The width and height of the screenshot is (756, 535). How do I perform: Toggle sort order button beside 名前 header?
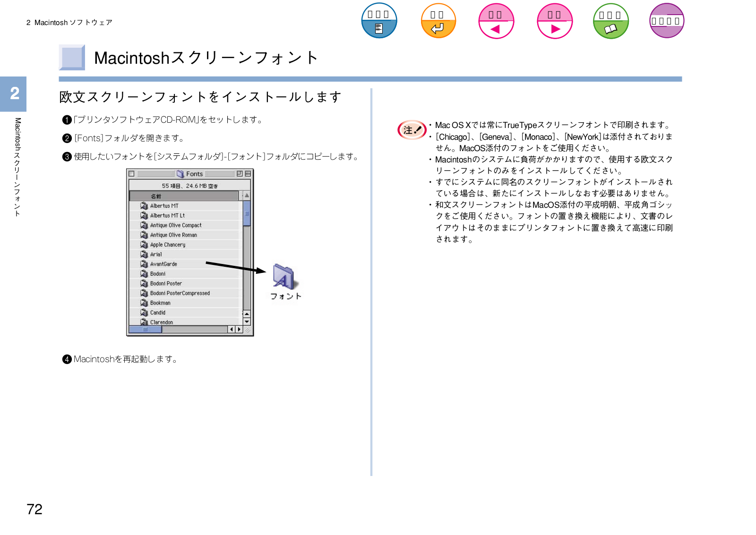point(247,195)
